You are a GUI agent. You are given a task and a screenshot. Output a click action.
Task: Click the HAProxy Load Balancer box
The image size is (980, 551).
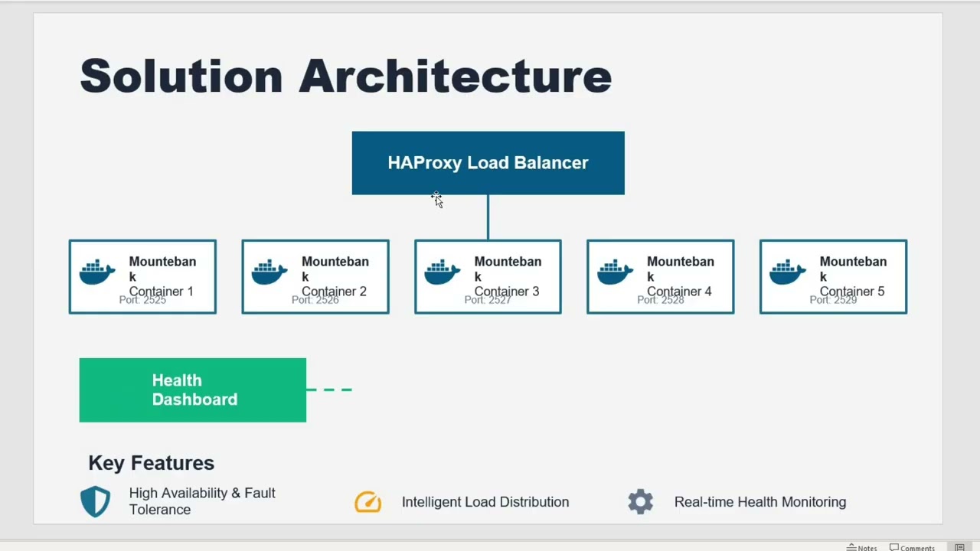click(x=488, y=163)
